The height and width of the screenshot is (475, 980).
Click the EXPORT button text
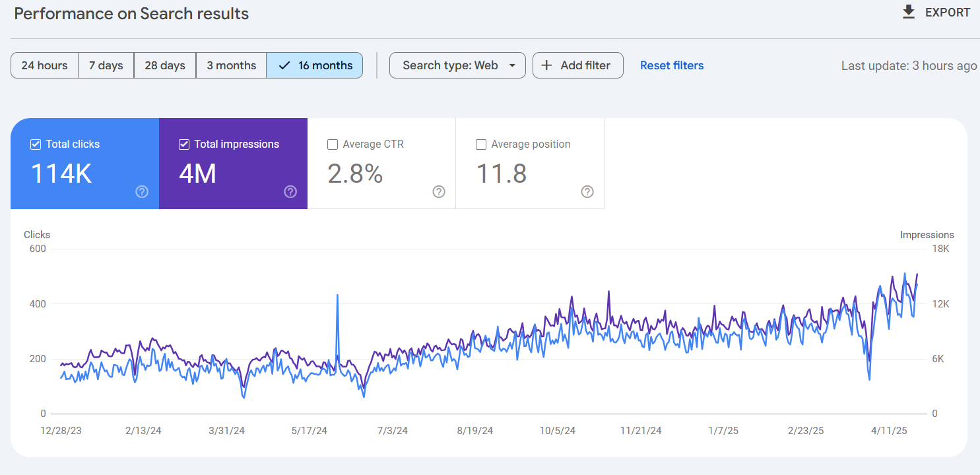(x=947, y=13)
